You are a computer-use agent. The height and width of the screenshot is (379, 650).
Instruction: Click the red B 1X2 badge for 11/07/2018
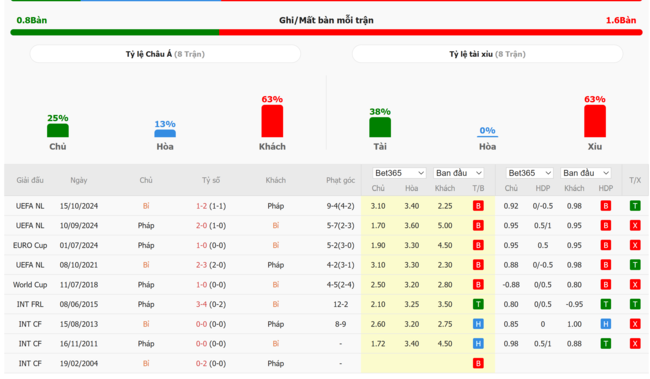(x=478, y=284)
